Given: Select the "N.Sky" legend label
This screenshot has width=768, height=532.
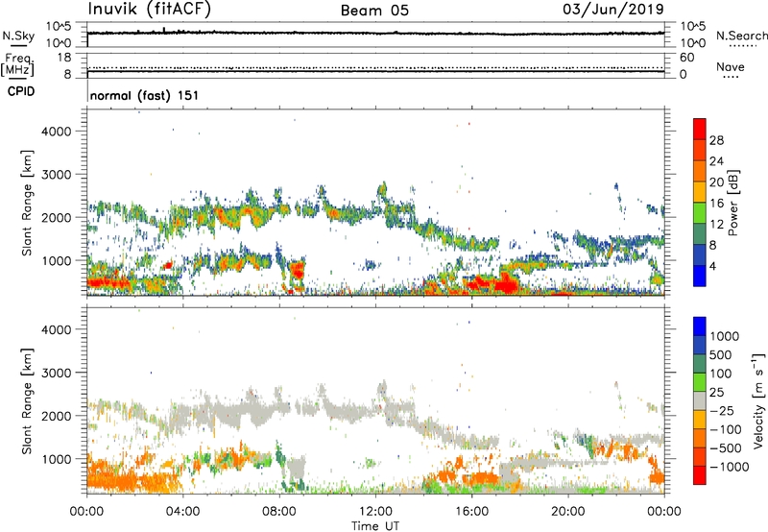Looking at the screenshot, I should click(x=18, y=36).
